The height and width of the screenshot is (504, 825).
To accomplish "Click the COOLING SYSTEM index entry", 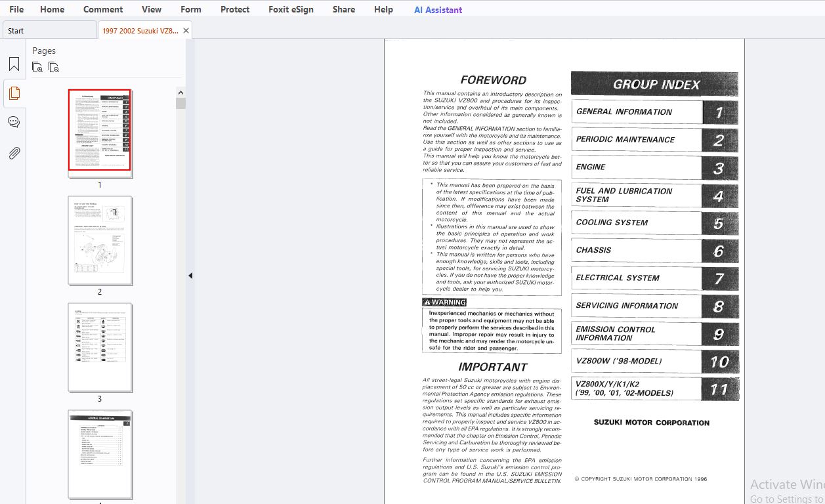I will click(x=654, y=222).
